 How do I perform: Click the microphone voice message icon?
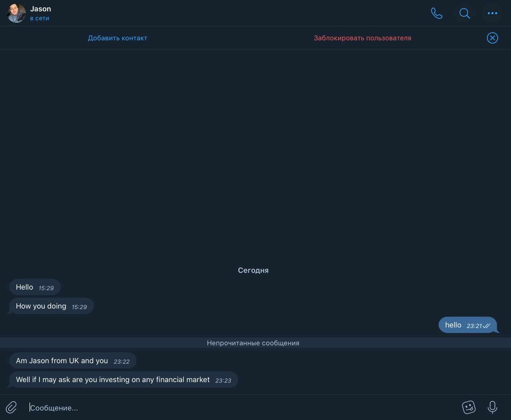[492, 407]
